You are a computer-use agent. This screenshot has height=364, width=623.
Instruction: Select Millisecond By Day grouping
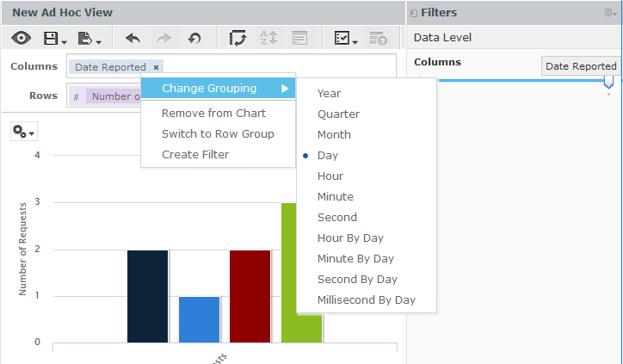[x=367, y=300]
